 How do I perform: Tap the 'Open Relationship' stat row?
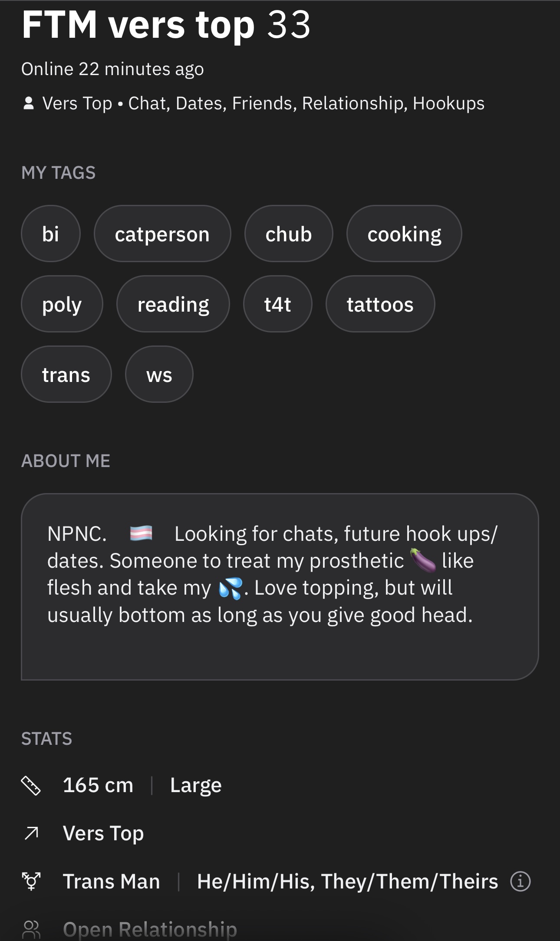(280, 929)
